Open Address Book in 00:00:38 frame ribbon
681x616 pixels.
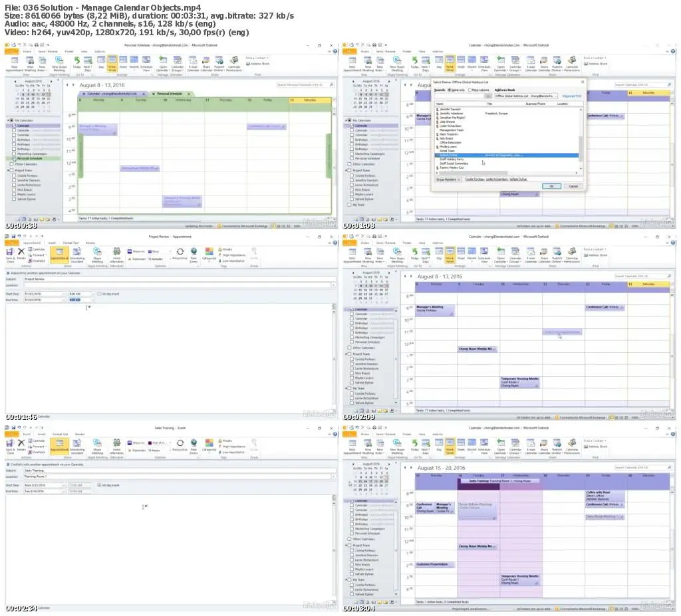click(258, 64)
